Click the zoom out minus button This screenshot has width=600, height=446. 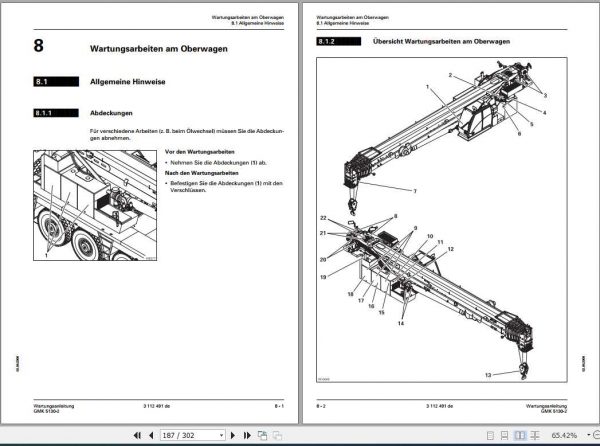coord(597,435)
